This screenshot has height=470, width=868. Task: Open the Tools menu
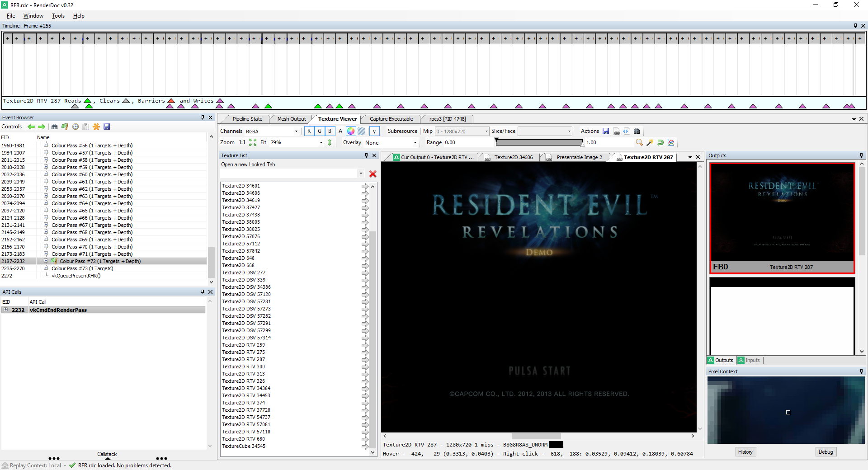point(58,16)
